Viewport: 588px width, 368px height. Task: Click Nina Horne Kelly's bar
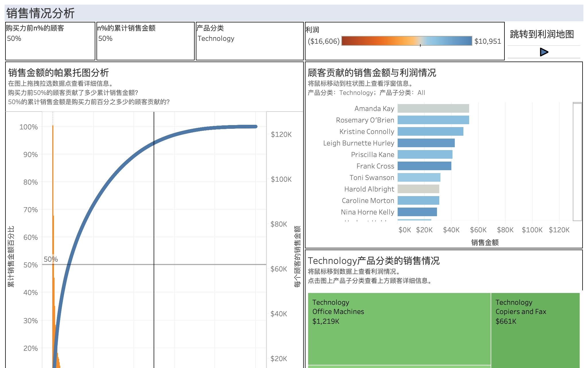417,212
